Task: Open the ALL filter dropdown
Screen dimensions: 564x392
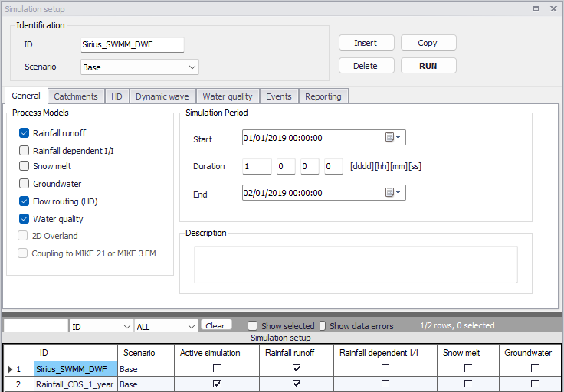Action: pyautogui.click(x=166, y=326)
